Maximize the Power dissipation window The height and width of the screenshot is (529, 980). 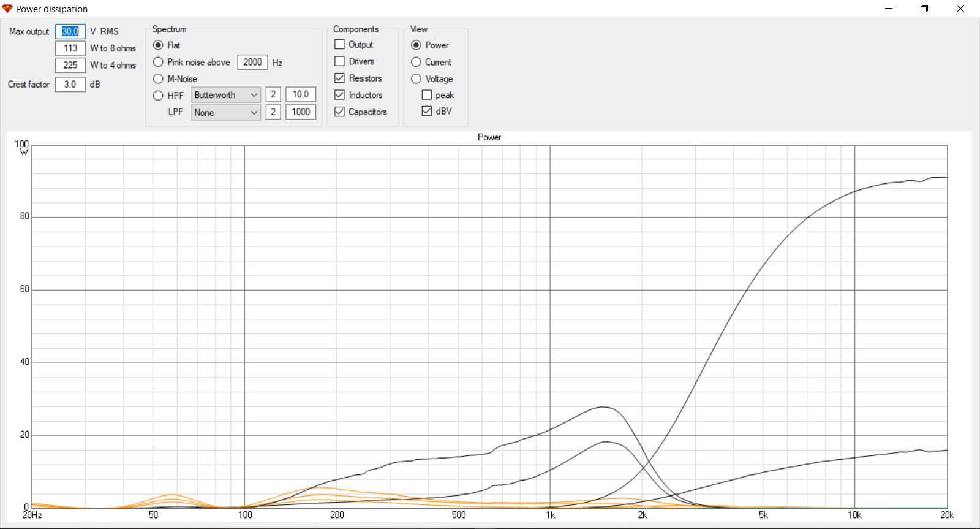924,9
